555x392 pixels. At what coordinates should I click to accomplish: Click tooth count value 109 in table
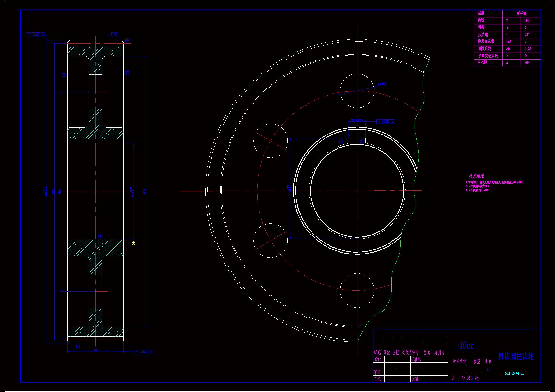tap(527, 21)
